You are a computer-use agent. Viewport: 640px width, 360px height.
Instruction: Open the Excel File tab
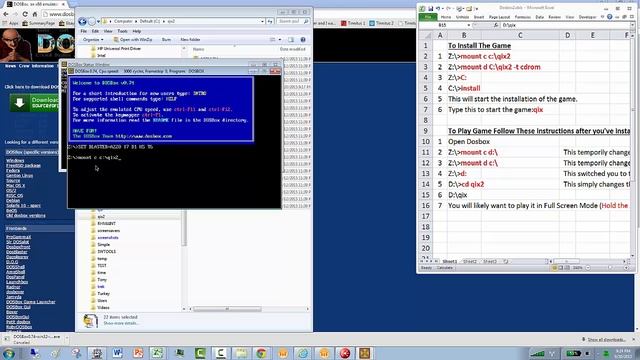point(428,17)
